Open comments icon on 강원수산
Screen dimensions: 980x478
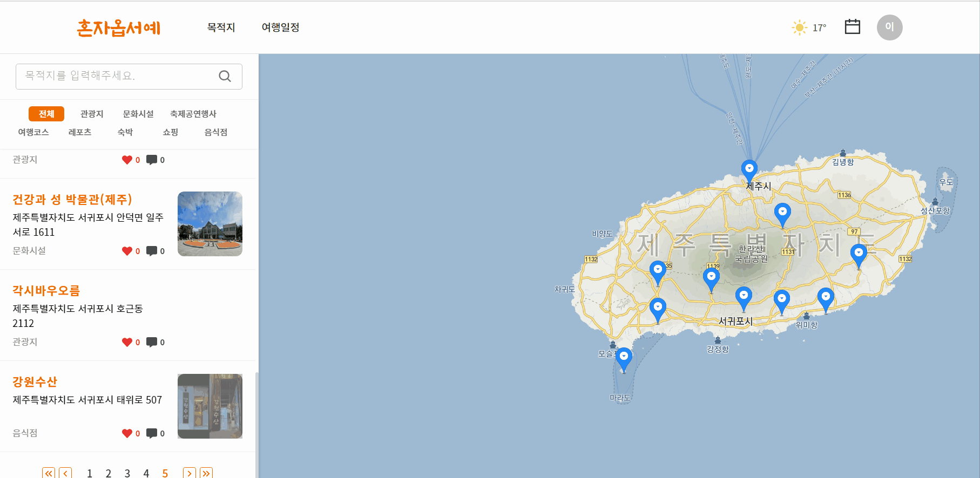[152, 433]
